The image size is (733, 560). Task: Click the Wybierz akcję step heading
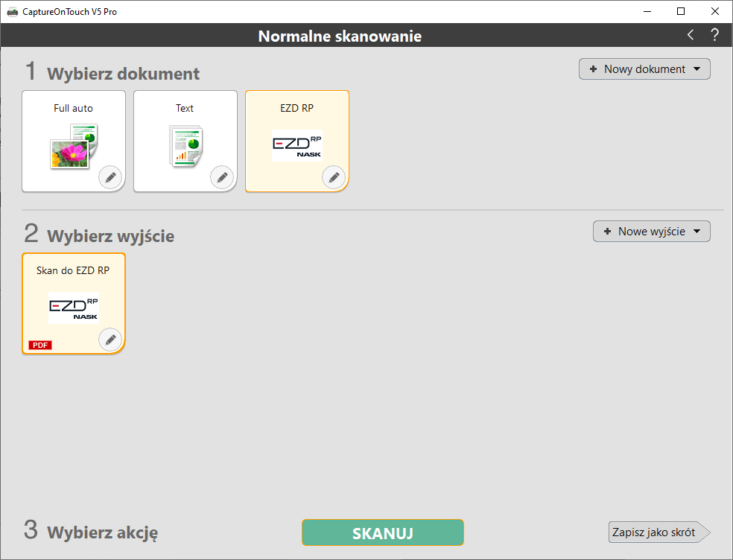pos(102,532)
